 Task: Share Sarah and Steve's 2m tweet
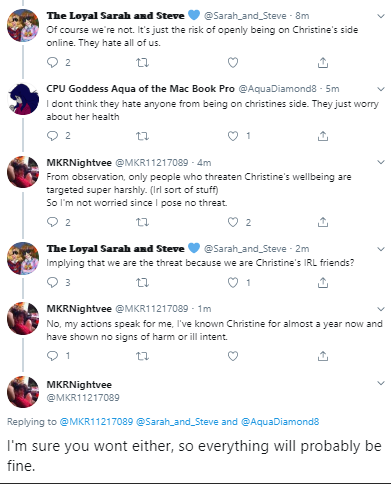(323, 283)
